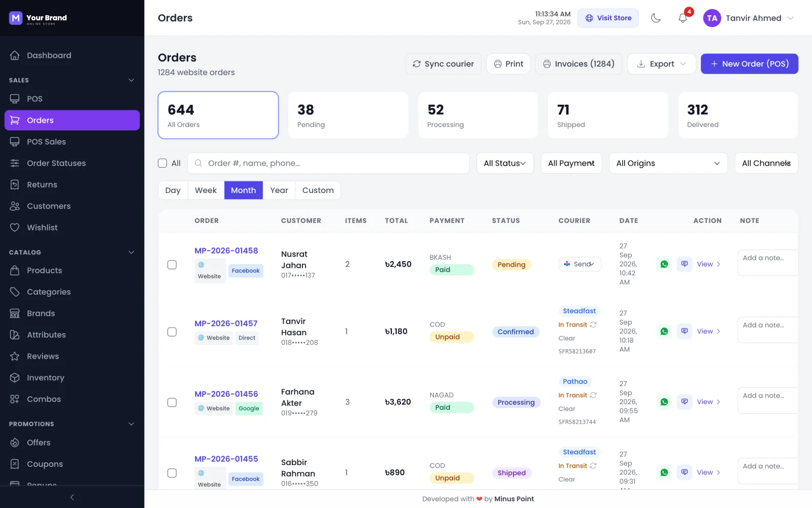Open the All Channels dropdown
Image resolution: width=812 pixels, height=508 pixels.
pyautogui.click(x=766, y=163)
